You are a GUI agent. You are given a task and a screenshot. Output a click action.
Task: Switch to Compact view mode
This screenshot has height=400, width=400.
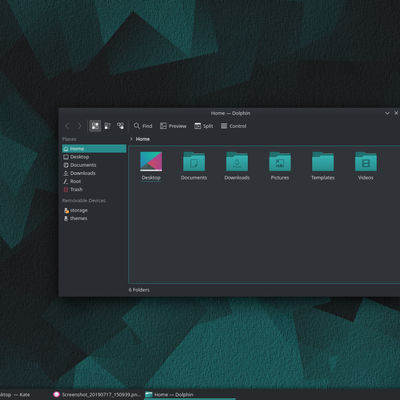108,126
